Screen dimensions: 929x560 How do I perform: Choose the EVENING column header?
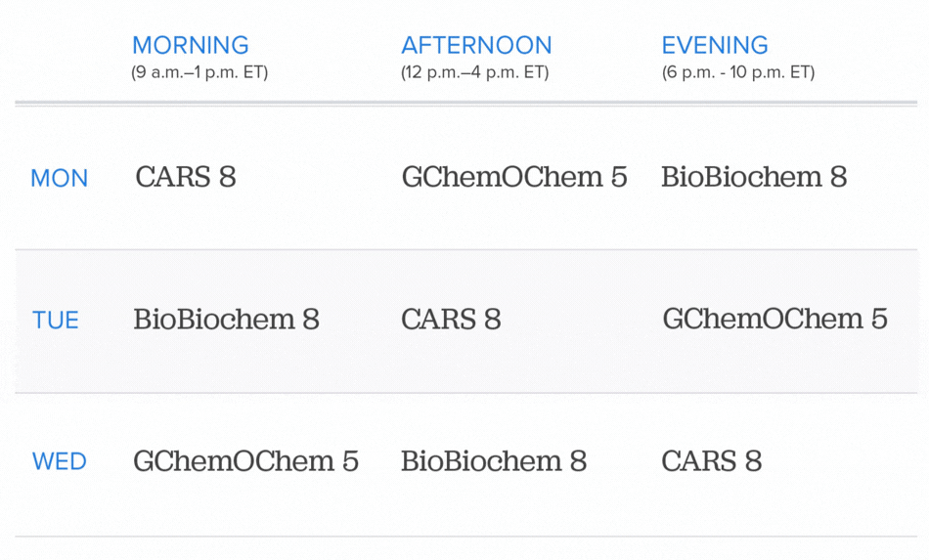[x=715, y=45]
